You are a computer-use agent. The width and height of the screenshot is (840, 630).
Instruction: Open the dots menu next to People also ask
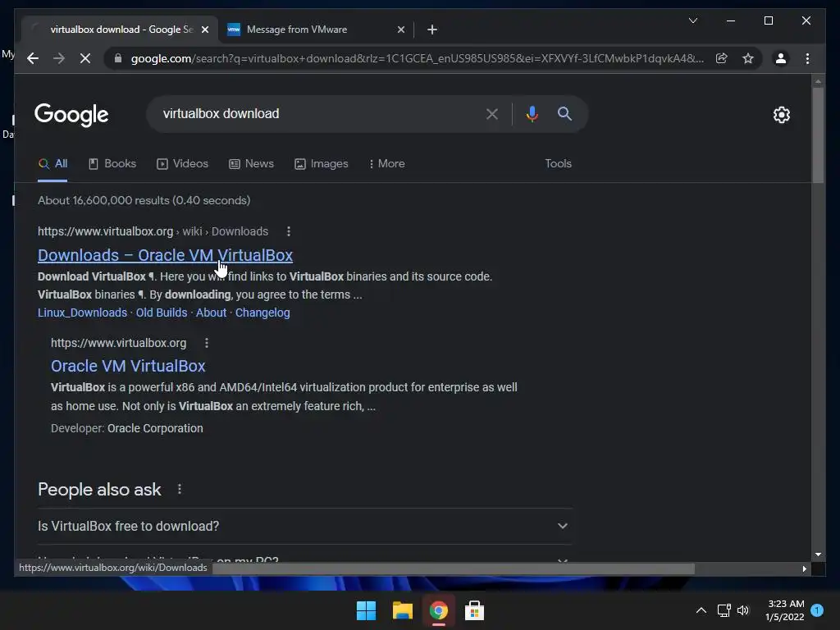point(180,489)
